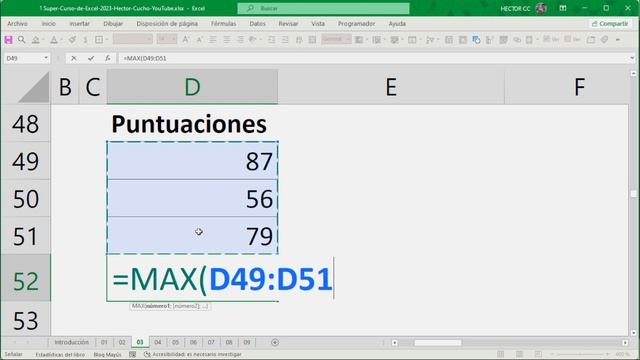Click the highlighted blue toolbar icon with cursor

(476, 40)
